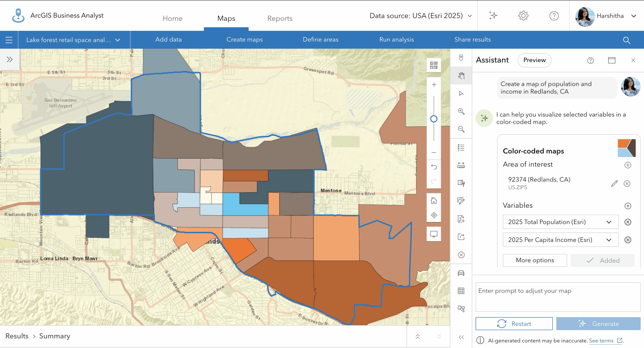Screen dimensions: 644x348
Task: Click the Restart button
Action: pos(514,324)
